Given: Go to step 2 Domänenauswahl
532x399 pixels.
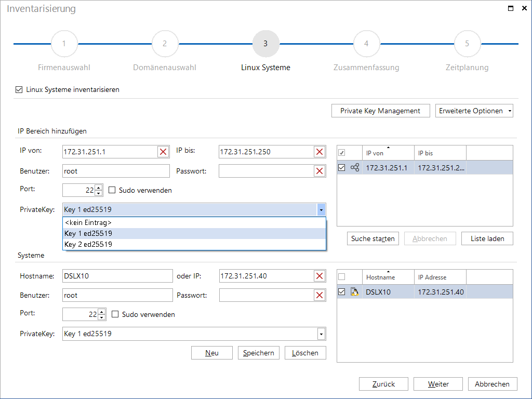Looking at the screenshot, I should pos(165,44).
